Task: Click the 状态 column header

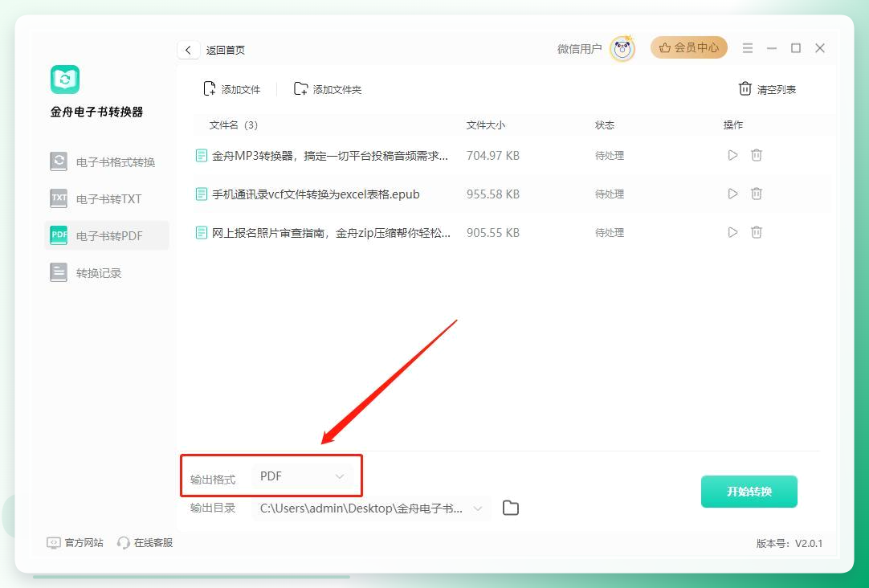Action: 605,125
